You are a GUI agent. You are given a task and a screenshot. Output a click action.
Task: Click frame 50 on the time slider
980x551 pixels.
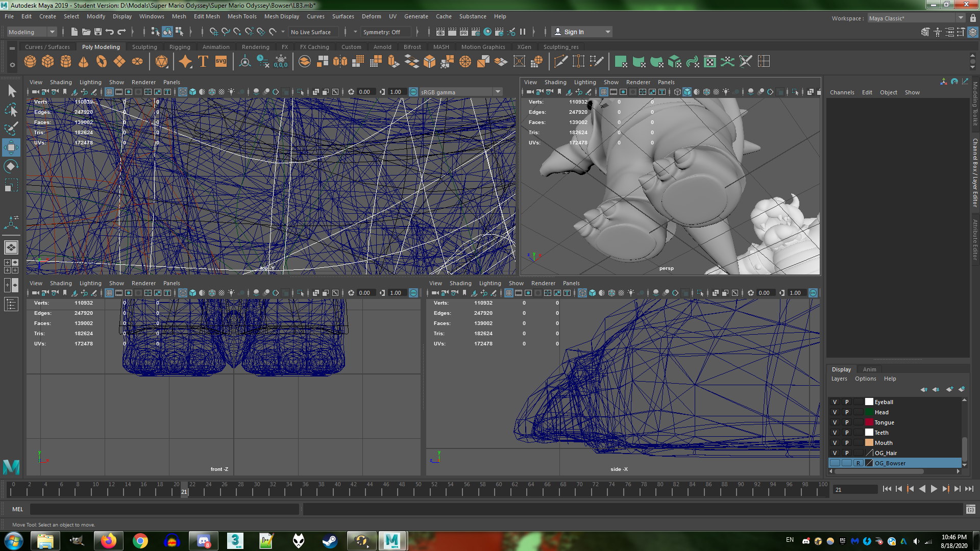coord(418,490)
